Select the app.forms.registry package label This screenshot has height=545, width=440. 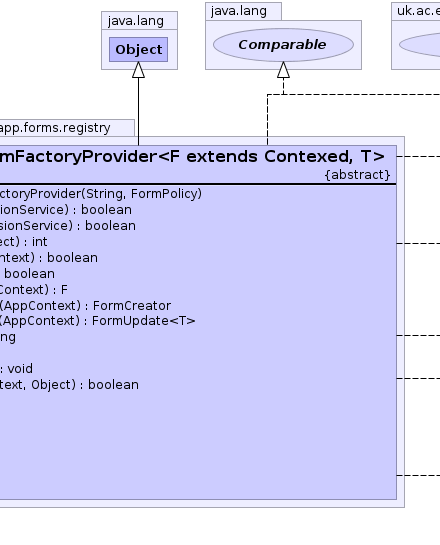pyautogui.click(x=55, y=128)
